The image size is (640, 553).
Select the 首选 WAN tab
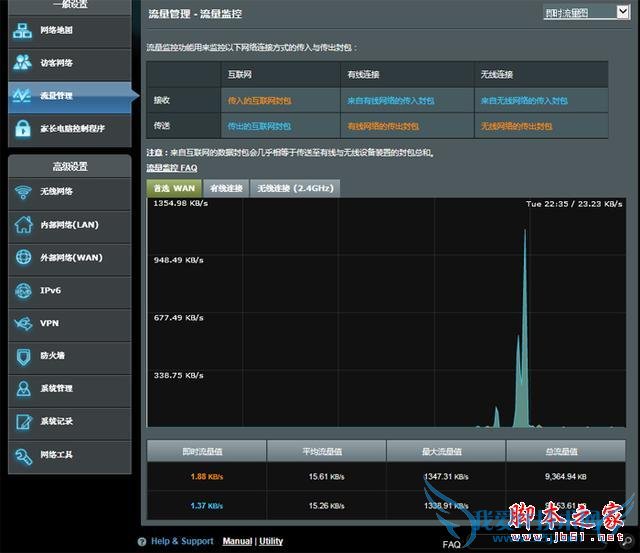pyautogui.click(x=173, y=188)
